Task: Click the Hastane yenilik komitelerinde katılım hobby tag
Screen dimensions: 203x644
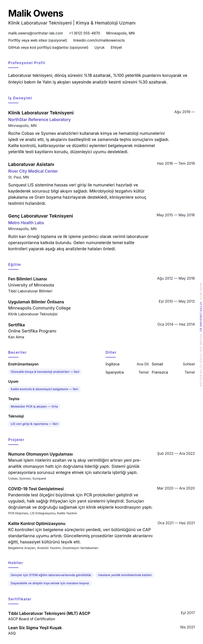Action: point(125,575)
